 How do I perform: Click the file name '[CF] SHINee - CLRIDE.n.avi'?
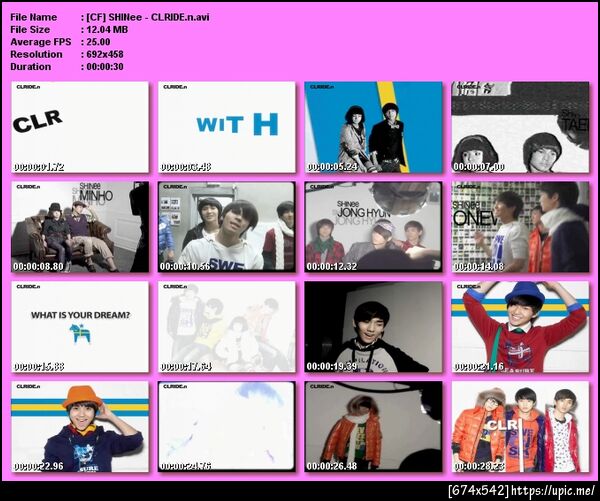pos(148,17)
